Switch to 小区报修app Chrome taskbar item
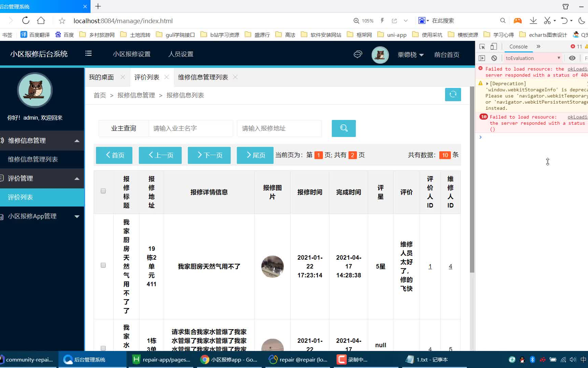Screen dimensions: 588x368 [x=229, y=359]
